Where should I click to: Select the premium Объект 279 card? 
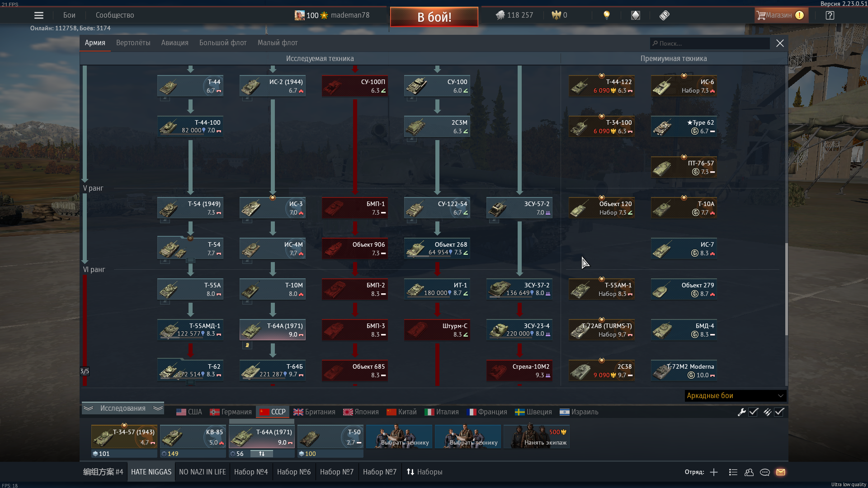(684, 289)
